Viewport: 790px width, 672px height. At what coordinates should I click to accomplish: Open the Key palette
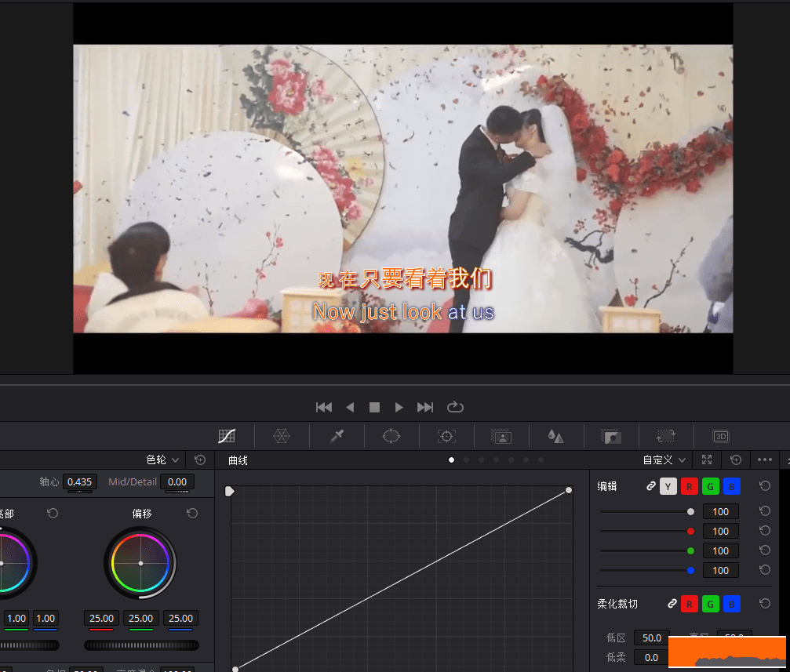pyautogui.click(x=611, y=436)
